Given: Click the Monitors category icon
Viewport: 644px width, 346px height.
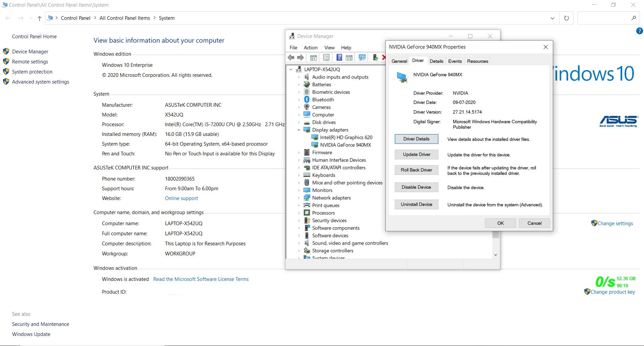Looking at the screenshot, I should pyautogui.click(x=307, y=190).
